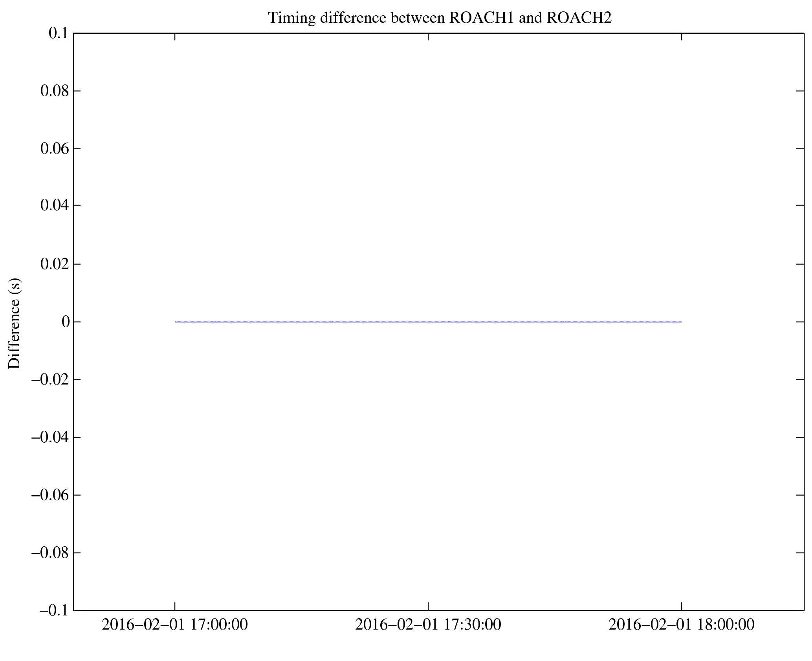Click the 0.02 y-axis tick label
The height and width of the screenshot is (661, 812).
click(55, 264)
